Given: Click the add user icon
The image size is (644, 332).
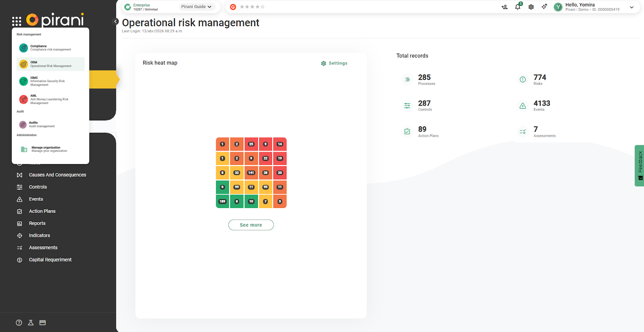Looking at the screenshot, I should [x=504, y=7].
